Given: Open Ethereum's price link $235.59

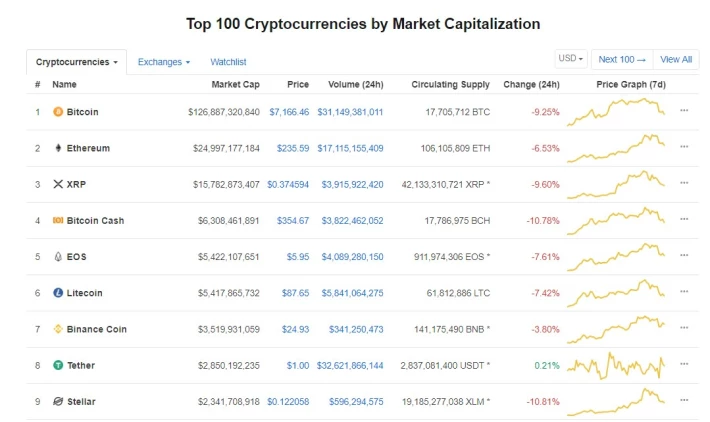Looking at the screenshot, I should click(x=293, y=148).
